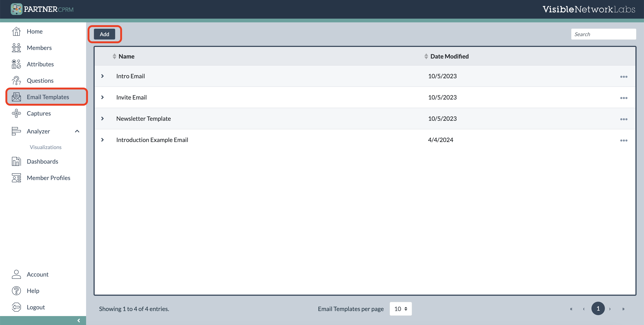Click the Add button

coord(105,34)
